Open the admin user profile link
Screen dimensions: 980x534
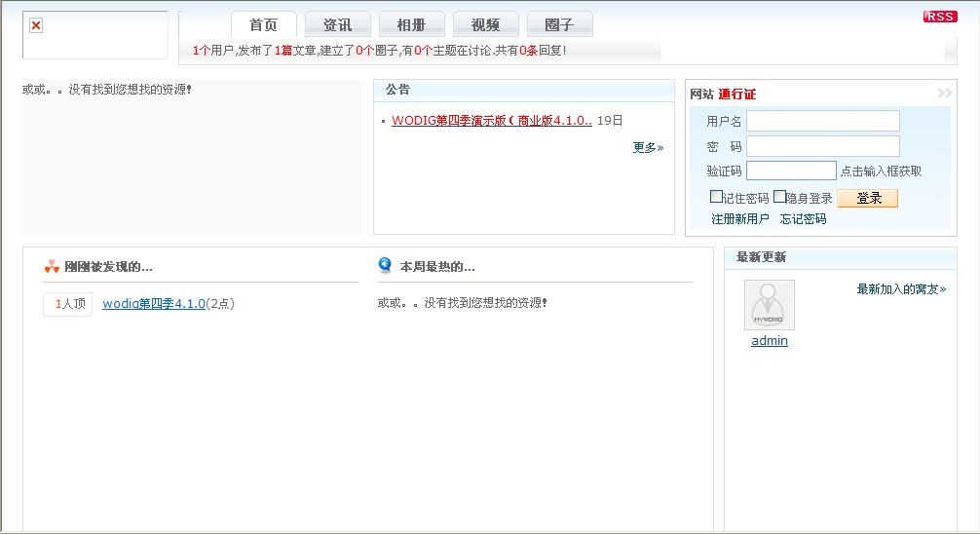(x=770, y=341)
